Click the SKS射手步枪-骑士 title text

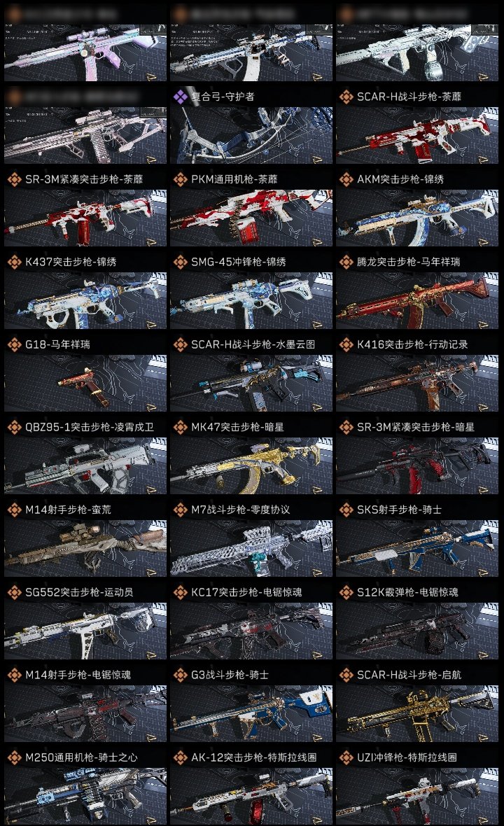coord(399,510)
